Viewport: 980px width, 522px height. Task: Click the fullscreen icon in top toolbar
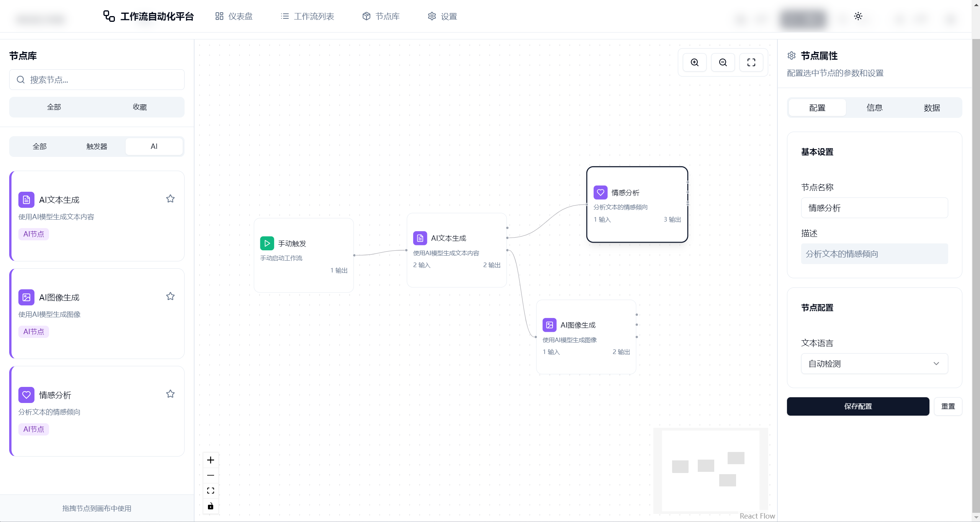pos(751,62)
